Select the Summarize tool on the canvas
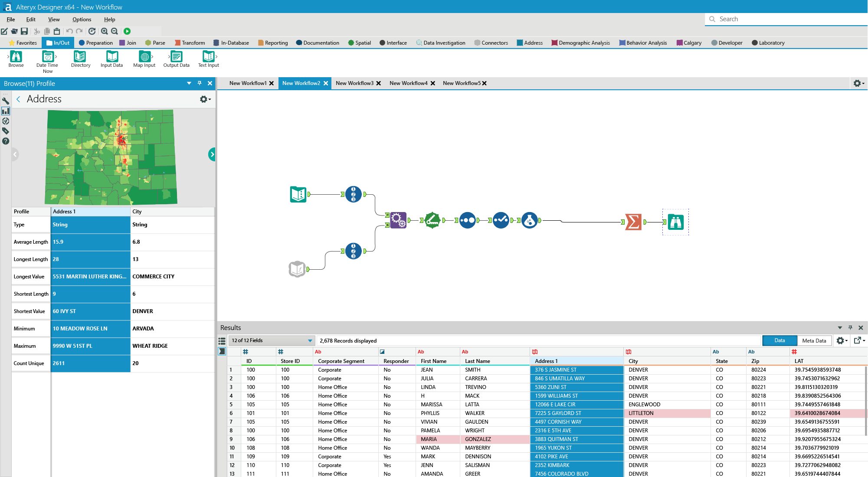The image size is (868, 477). pyautogui.click(x=633, y=222)
